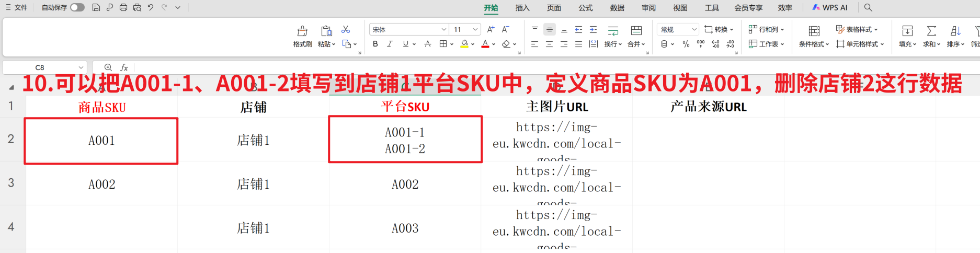
Task: Click the Increase Font Size icon
Action: point(491,29)
